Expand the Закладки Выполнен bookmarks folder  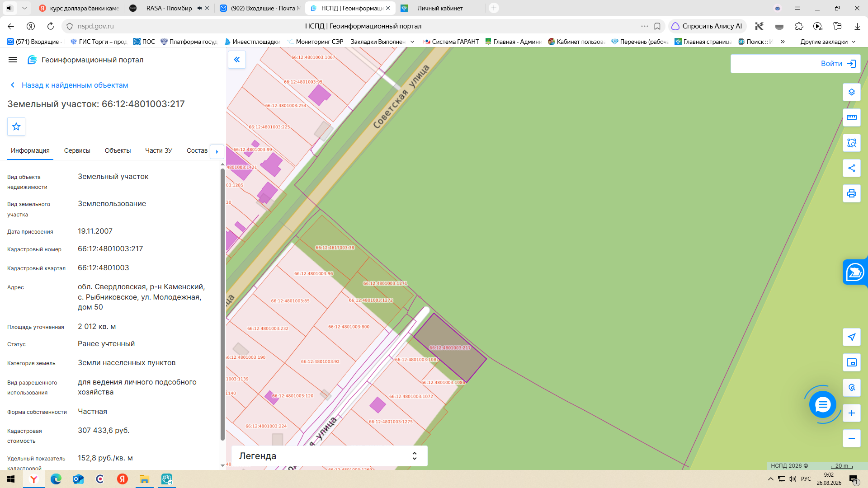pos(382,42)
